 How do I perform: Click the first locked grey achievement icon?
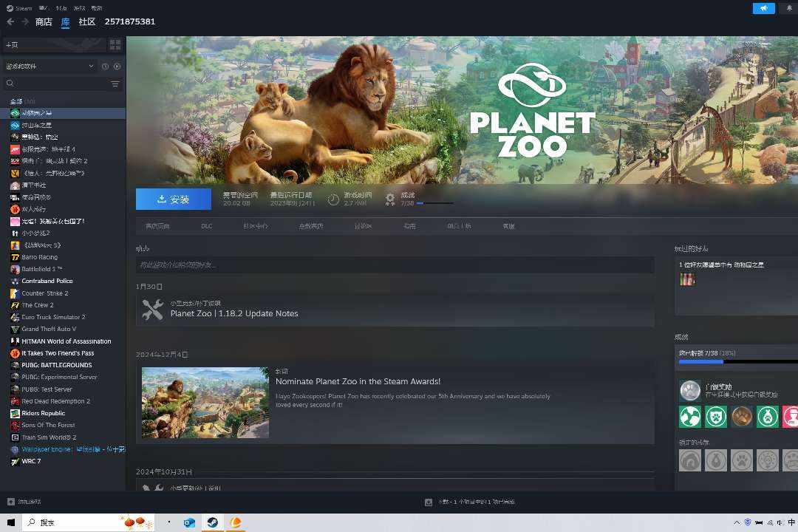click(690, 460)
